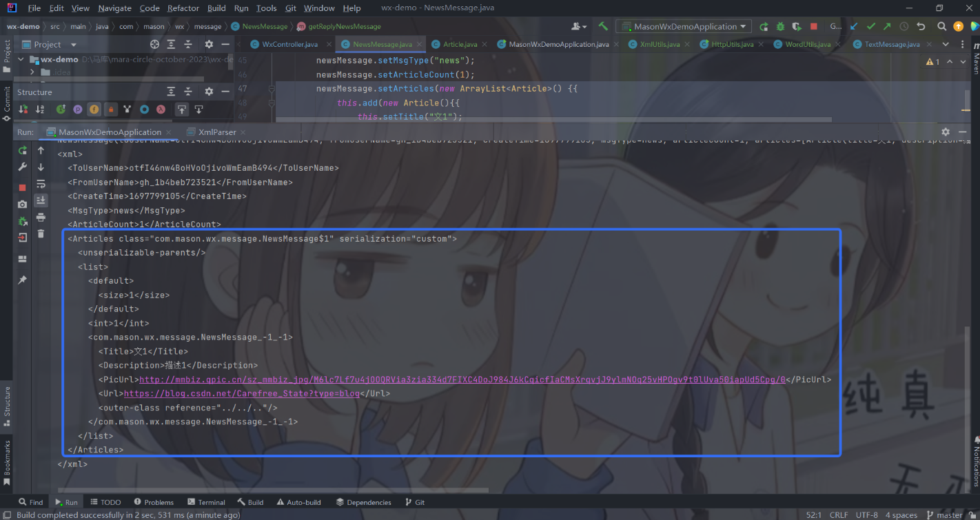Expand all nodes in Project panel
Image resolution: width=980 pixels, height=520 pixels.
[172, 44]
